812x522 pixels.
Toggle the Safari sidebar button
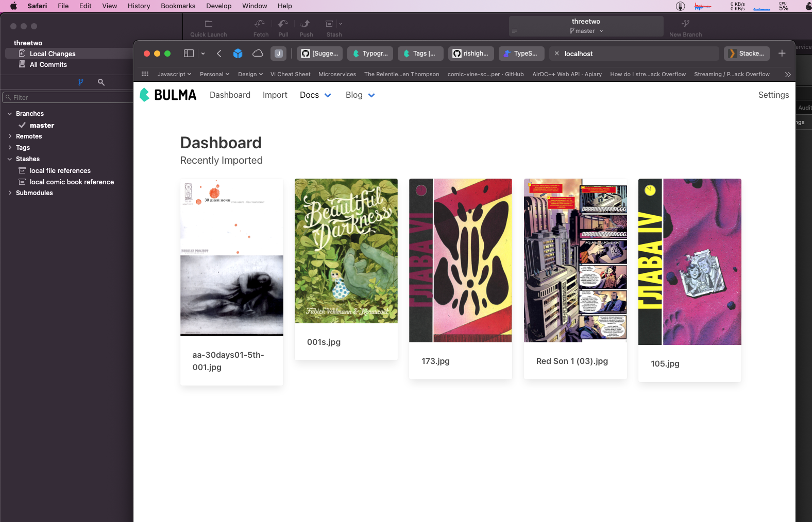click(x=189, y=54)
